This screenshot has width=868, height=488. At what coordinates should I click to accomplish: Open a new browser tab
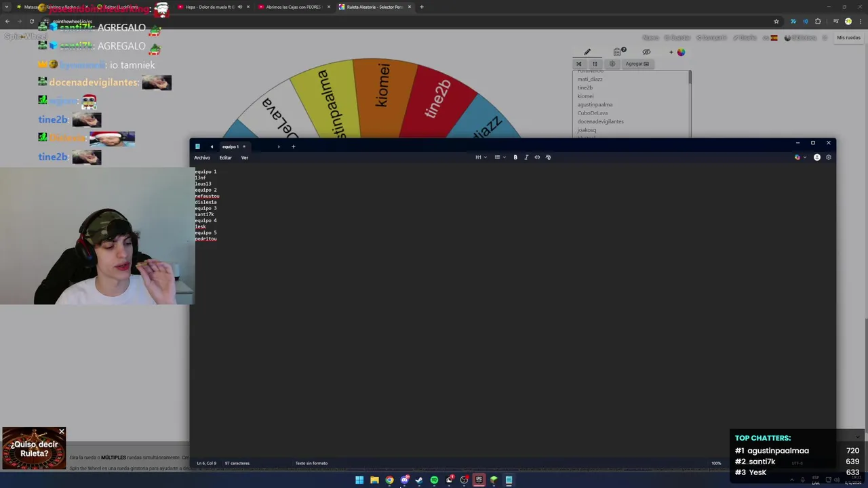(421, 7)
